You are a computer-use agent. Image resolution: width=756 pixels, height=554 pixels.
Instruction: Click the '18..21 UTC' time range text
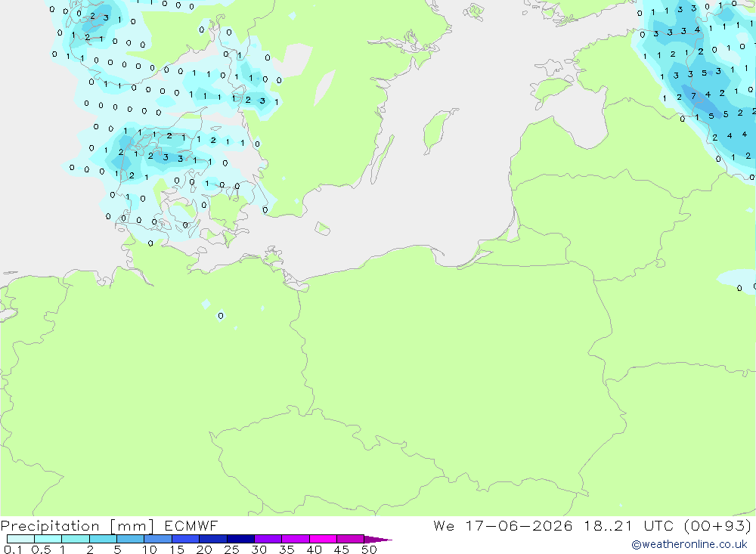click(x=629, y=526)
